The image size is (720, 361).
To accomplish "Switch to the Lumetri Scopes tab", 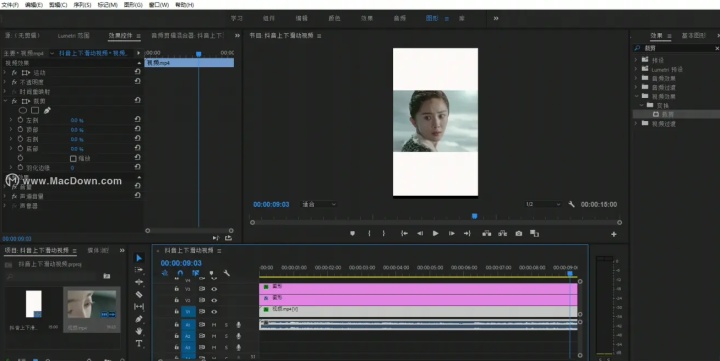I will pyautogui.click(x=73, y=35).
